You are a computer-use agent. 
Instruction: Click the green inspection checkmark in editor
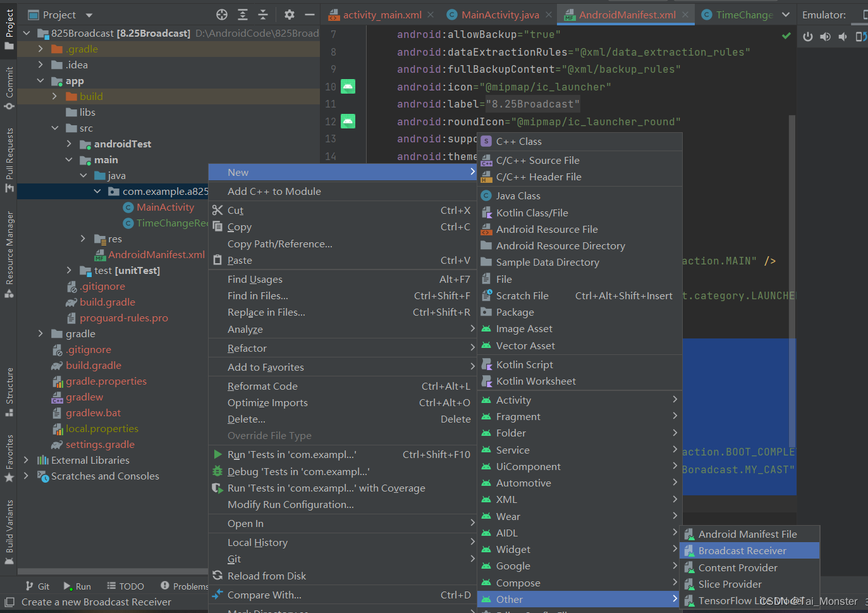pos(786,36)
